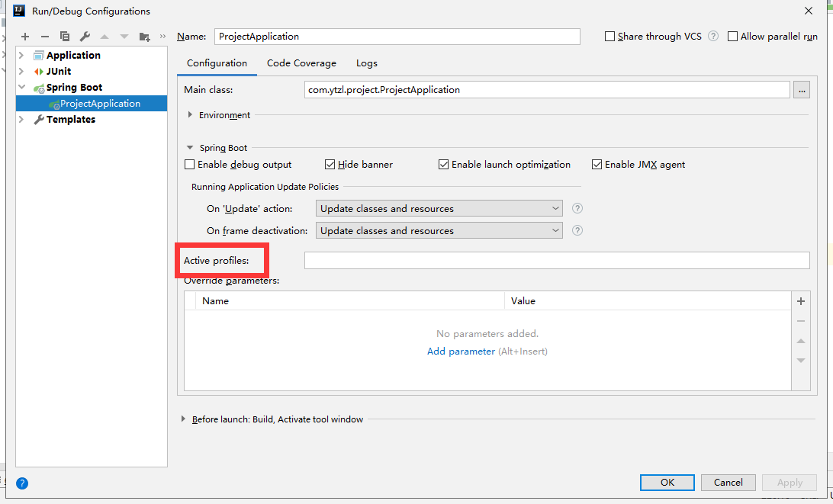Remove override parameter with minus icon
The height and width of the screenshot is (504, 833).
(x=801, y=321)
